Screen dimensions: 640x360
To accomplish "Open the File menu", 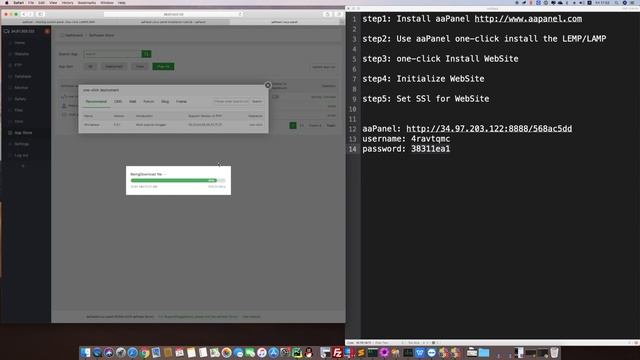I will pos(31,3).
